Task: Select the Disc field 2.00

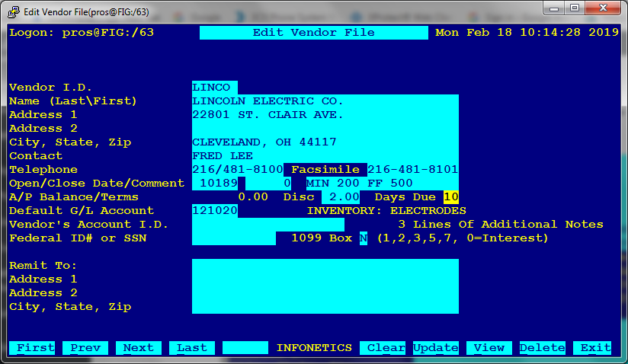Action: pos(341,197)
